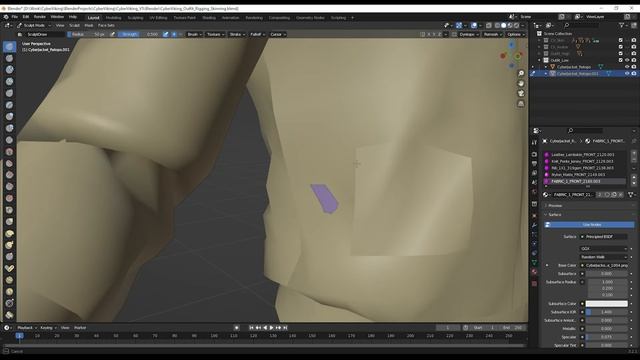640x360 pixels.
Task: Toggle X-Ray in the viewport header
Action: [489, 25]
